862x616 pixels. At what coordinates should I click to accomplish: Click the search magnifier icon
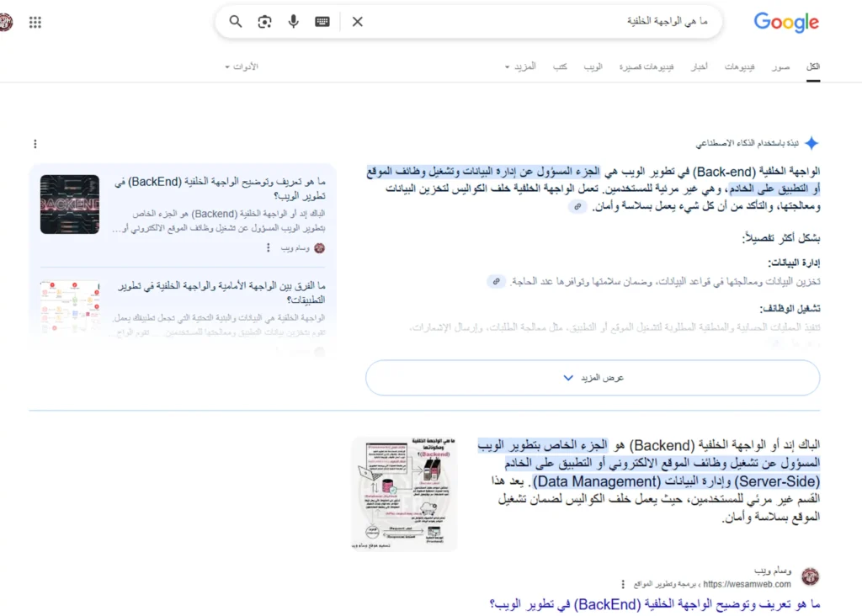click(236, 21)
